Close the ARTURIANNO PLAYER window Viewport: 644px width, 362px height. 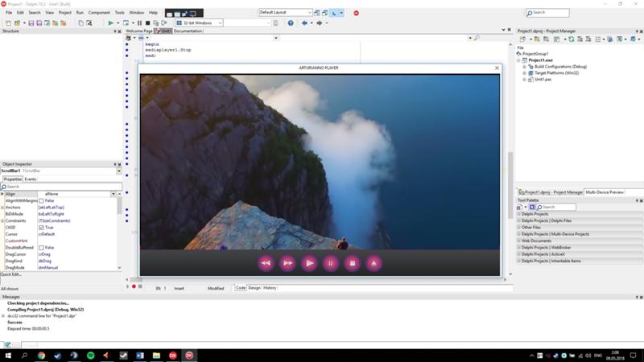[497, 68]
